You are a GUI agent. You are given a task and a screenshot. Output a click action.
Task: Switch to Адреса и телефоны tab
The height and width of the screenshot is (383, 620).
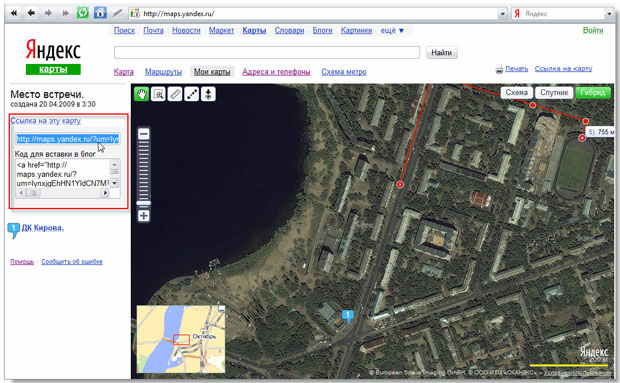point(276,72)
